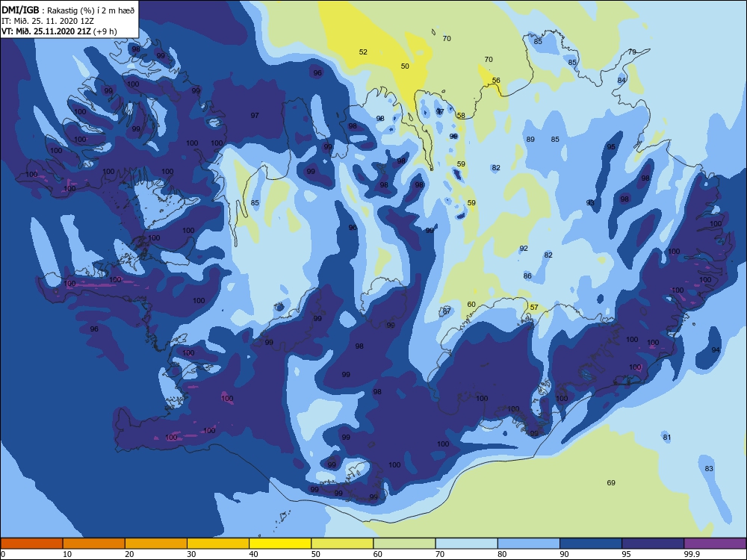Select the golden 30–40 legend swatch
The image size is (747, 560).
click(218, 544)
